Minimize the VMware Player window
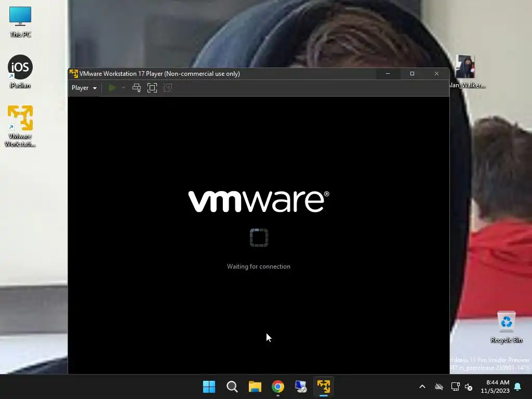 tap(388, 74)
